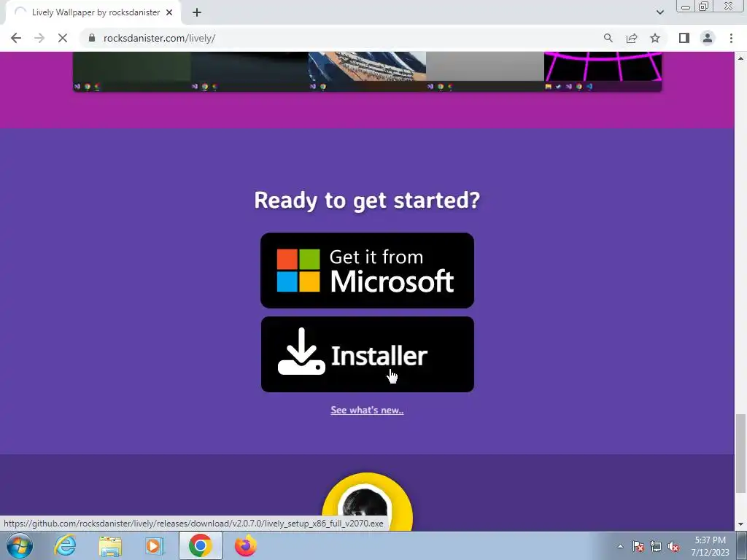Stop loading the page
The image size is (747, 560).
tap(63, 38)
